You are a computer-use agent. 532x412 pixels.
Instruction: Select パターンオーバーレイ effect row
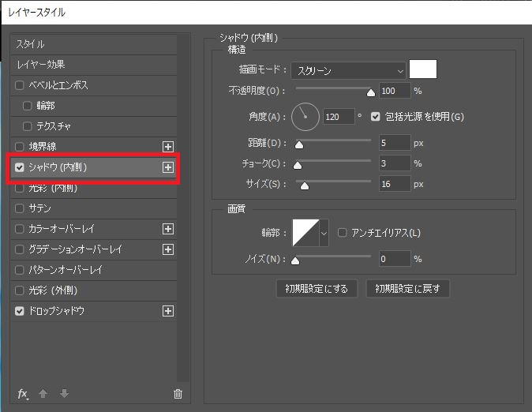click(94, 270)
